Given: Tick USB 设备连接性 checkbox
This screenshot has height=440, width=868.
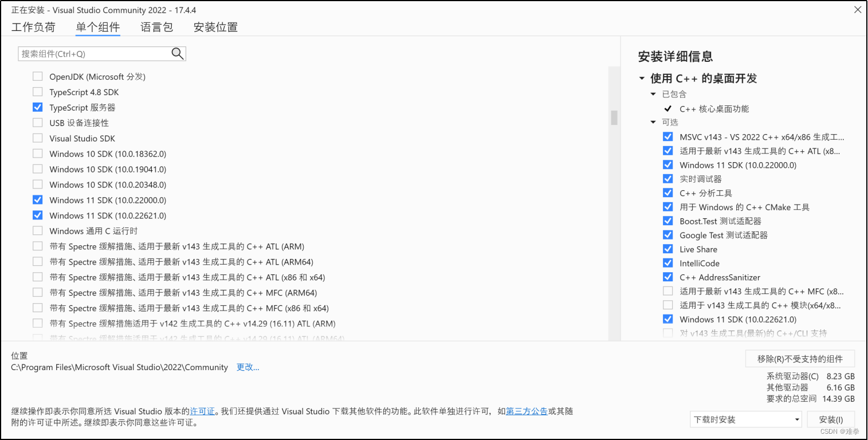Looking at the screenshot, I should pos(38,123).
